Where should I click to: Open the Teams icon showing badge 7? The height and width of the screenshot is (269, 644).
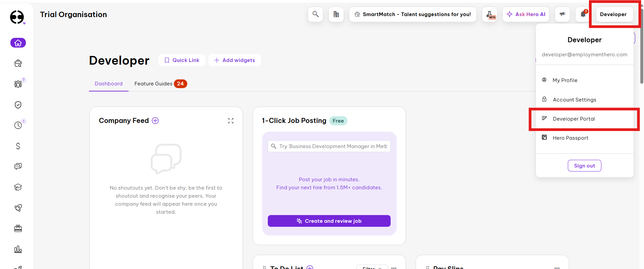click(18, 84)
